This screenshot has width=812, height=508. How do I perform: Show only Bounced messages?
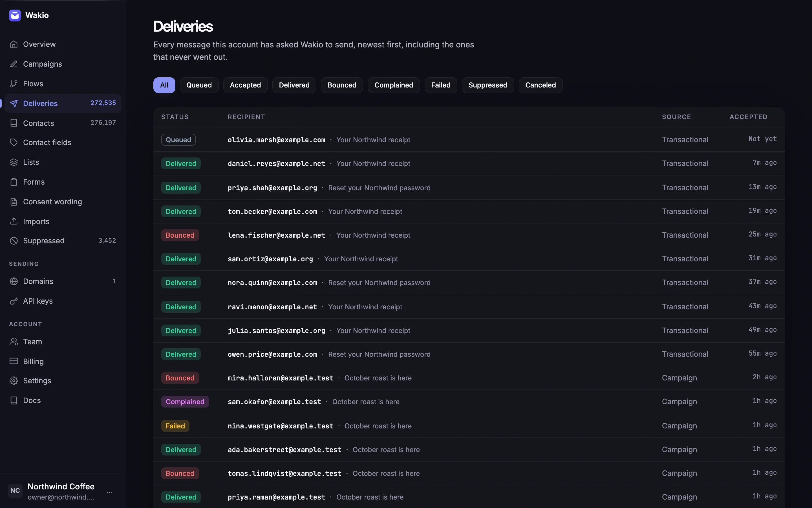point(342,85)
